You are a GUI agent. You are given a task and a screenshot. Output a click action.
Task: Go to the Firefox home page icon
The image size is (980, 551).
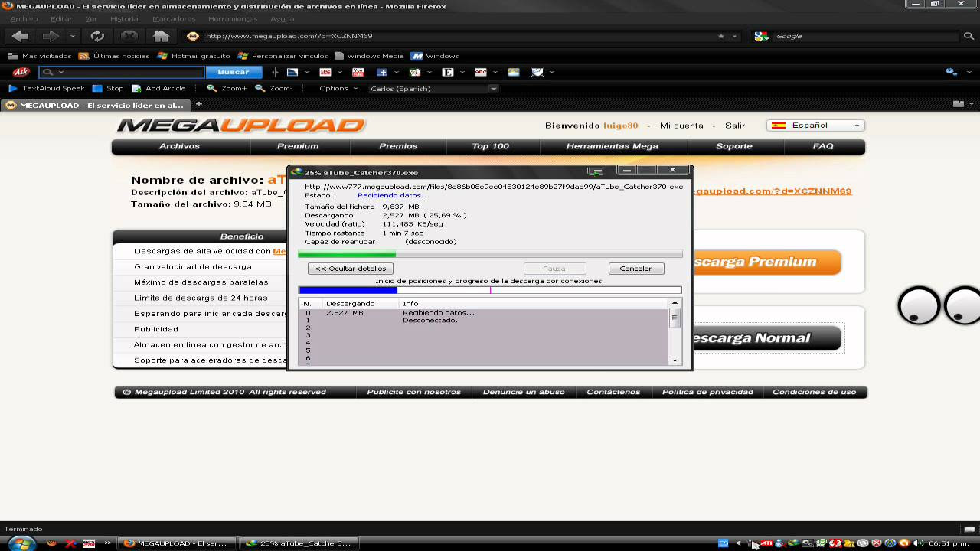click(x=161, y=36)
